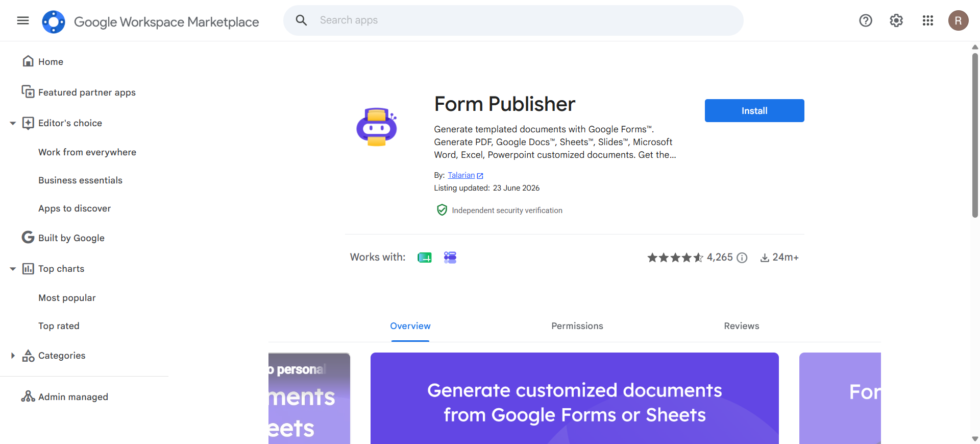
Task: Open the Settings gear icon
Action: [x=896, y=20]
